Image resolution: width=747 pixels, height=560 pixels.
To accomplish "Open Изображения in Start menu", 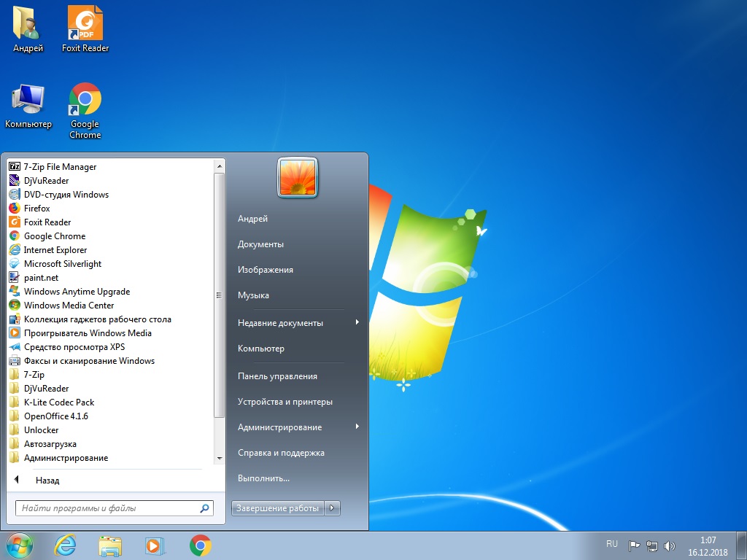I will coord(266,270).
